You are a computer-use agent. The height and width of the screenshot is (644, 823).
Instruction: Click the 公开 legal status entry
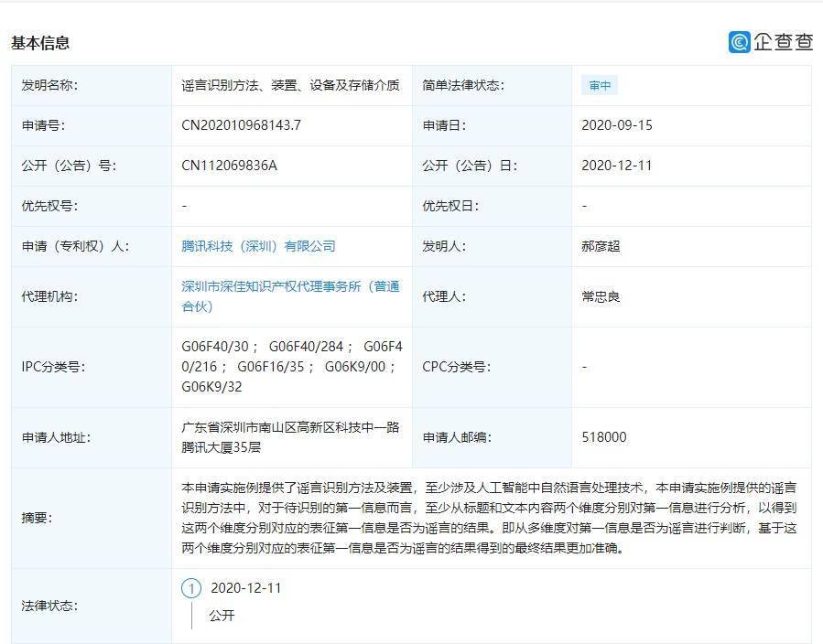tap(222, 616)
